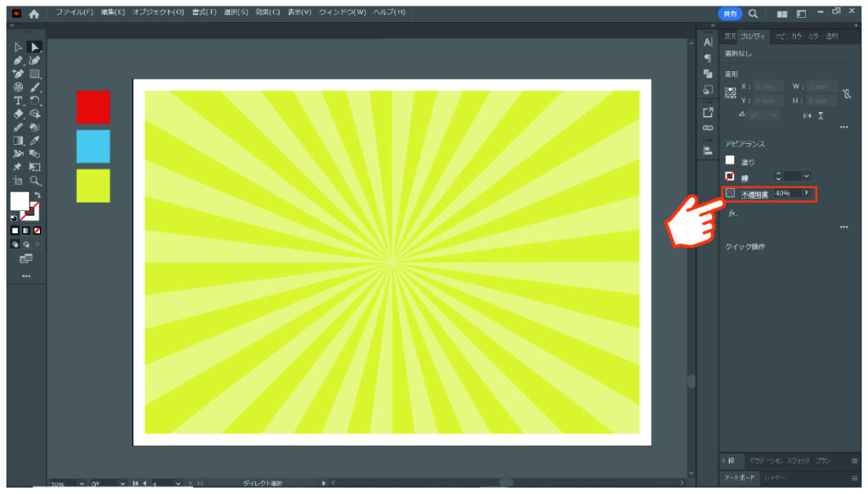Expand the opacity slider arrow
Image resolution: width=868 pixels, height=494 pixels.
[x=807, y=193]
